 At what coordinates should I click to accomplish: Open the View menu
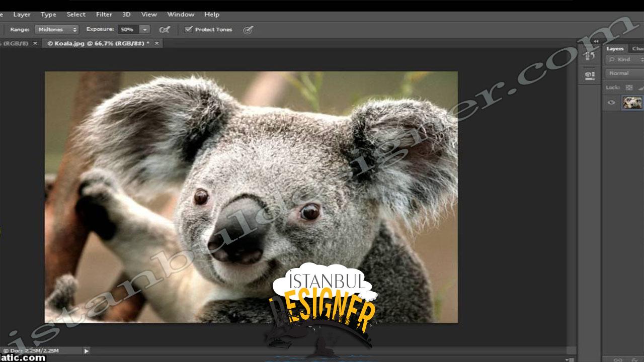[149, 15]
